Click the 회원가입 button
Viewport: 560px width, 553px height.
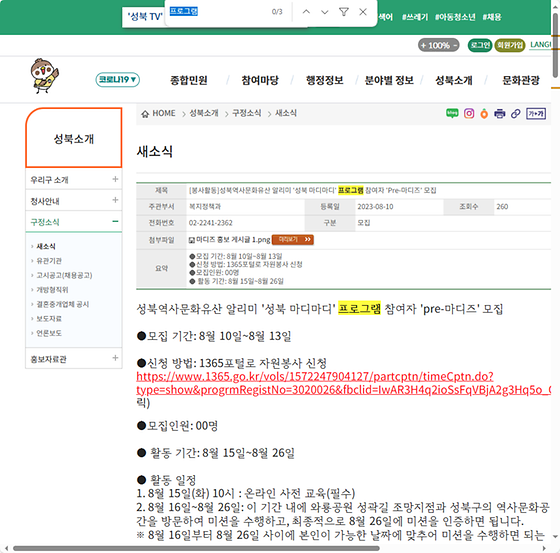(x=510, y=45)
